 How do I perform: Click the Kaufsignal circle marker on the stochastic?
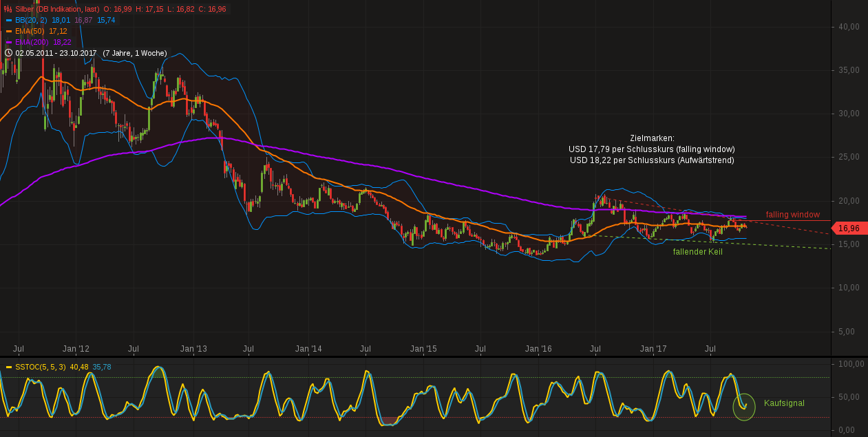click(x=743, y=407)
